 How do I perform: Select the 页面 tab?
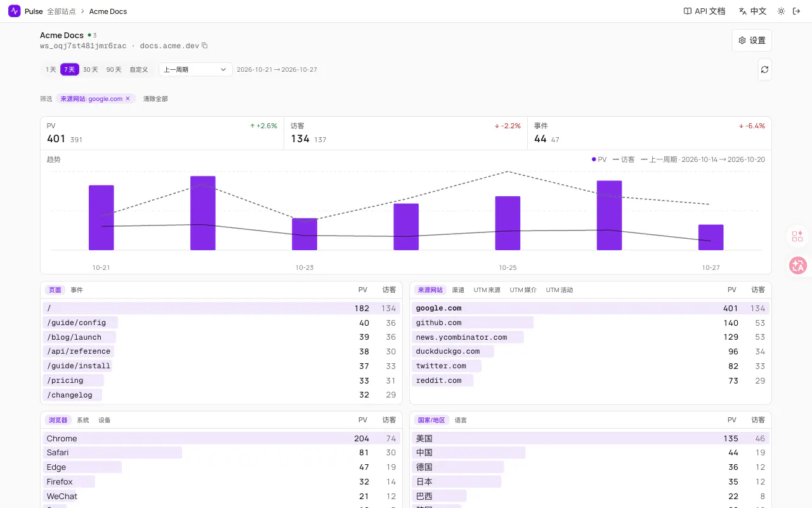[55, 290]
